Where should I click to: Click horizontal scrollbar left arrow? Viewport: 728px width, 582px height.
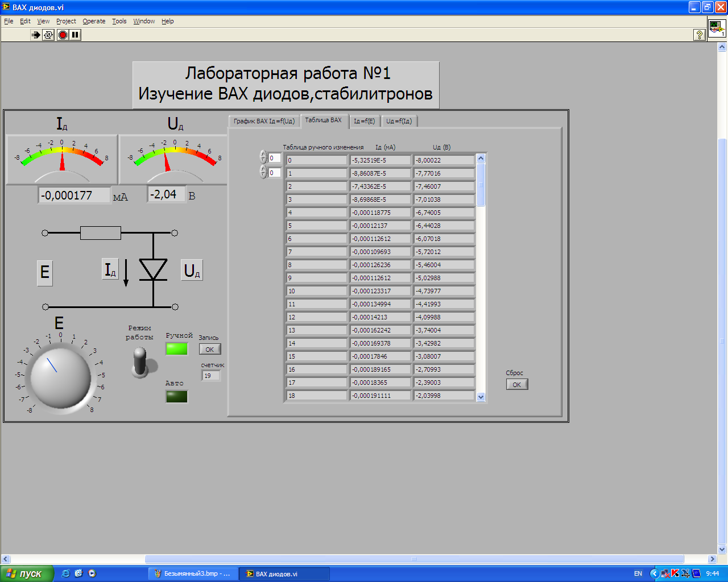[x=6, y=559]
